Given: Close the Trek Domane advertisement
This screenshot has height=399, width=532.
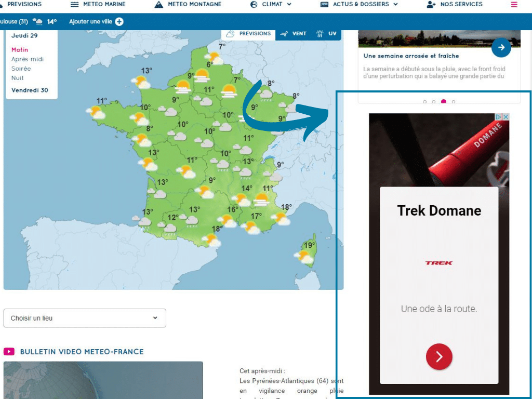Looking at the screenshot, I should tap(506, 117).
